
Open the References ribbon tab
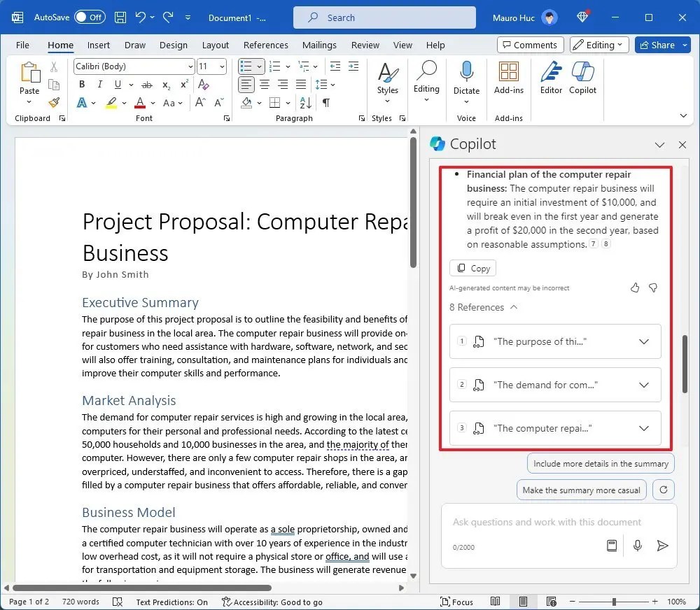point(265,45)
